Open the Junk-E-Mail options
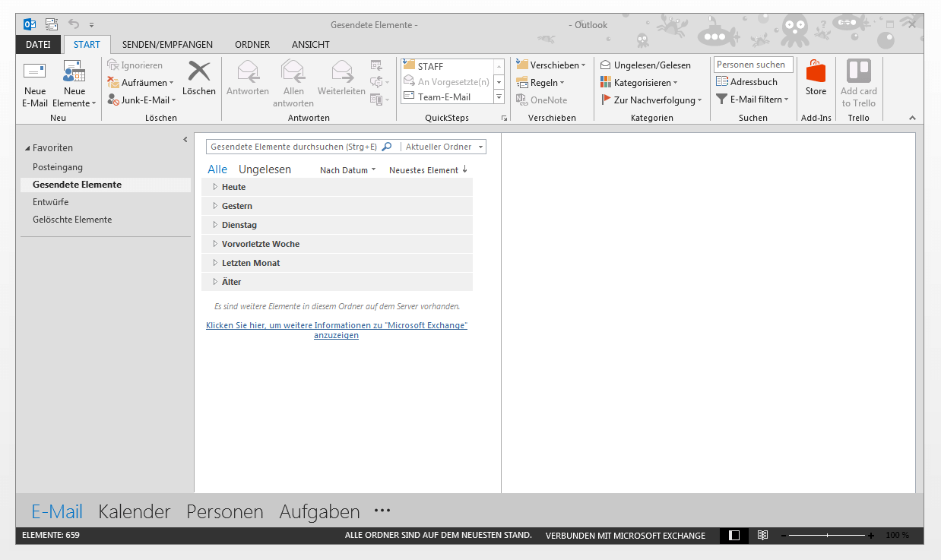 pos(142,100)
